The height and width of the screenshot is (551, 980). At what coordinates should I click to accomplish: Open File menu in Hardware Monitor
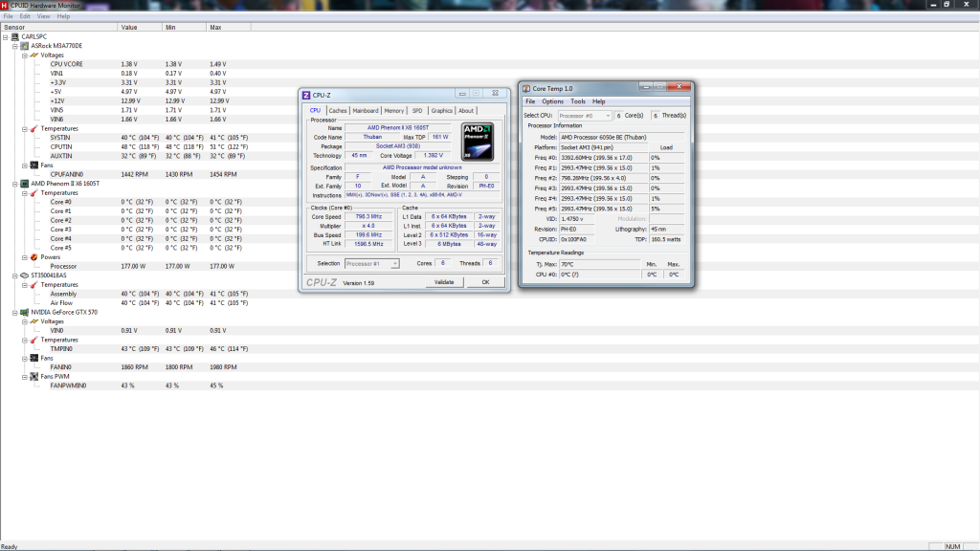tap(8, 16)
